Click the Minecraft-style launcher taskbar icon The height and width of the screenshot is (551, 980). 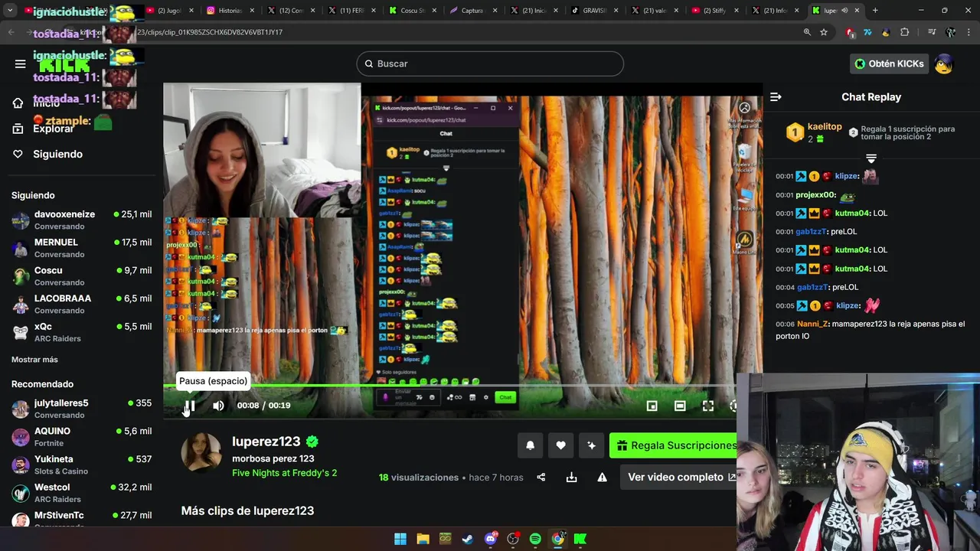pos(446,539)
